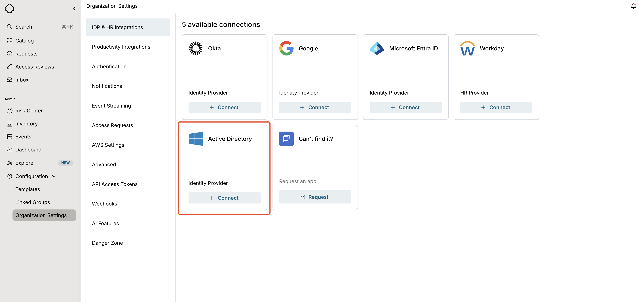Switch to Productivity Integrations settings tab

(121, 47)
